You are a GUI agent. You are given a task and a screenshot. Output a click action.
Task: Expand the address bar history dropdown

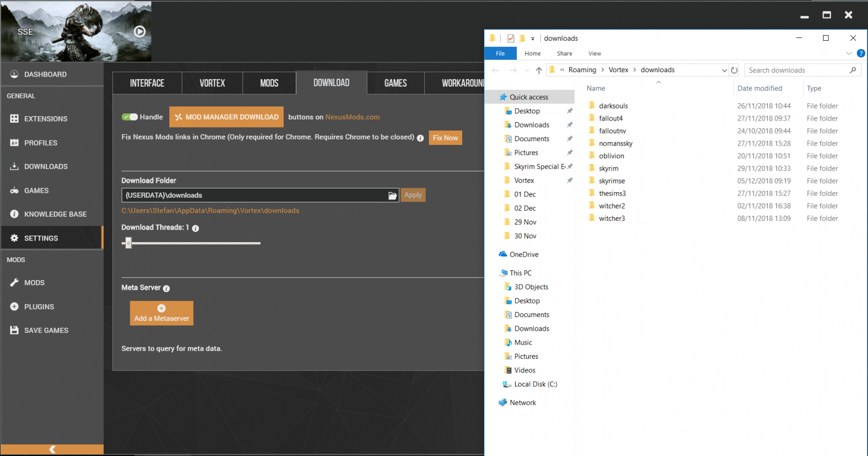(724, 70)
